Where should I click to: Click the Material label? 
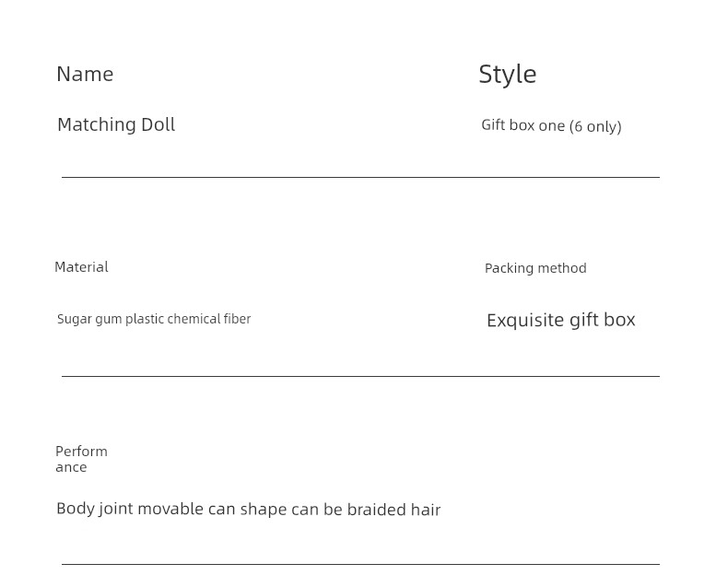tap(81, 267)
